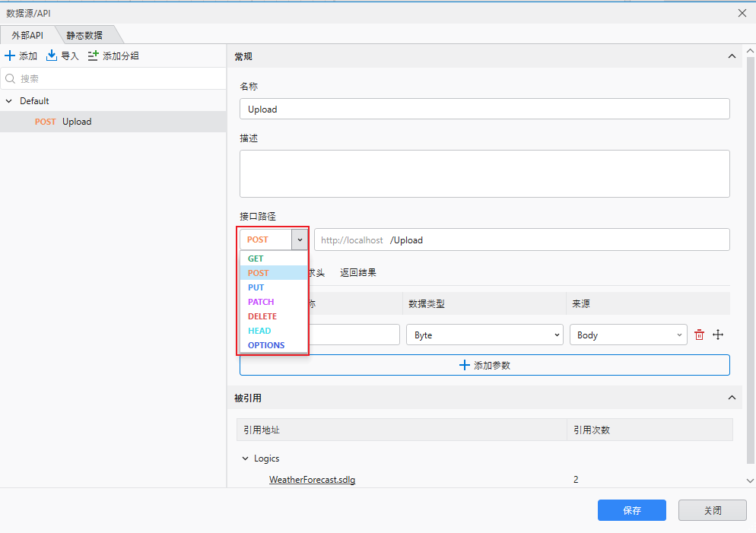This screenshot has width=756, height=533.
Task: Open the 返回结果 tab
Action: (x=357, y=272)
